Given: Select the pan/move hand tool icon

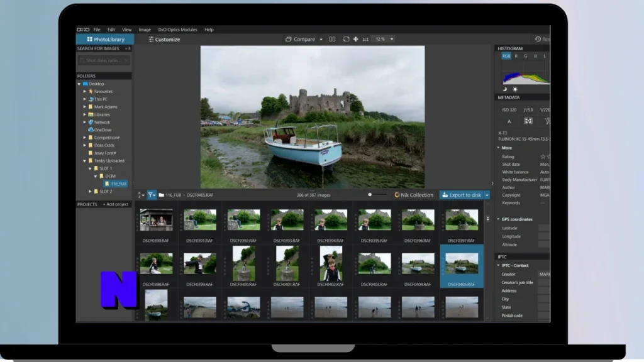Looking at the screenshot, I should coord(356,39).
